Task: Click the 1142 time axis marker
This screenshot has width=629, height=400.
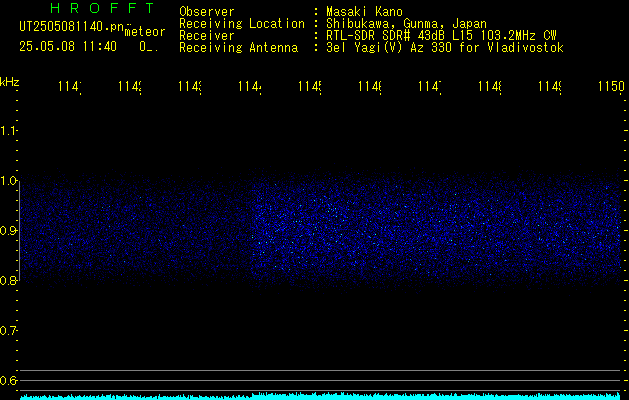Action: tap(130, 86)
